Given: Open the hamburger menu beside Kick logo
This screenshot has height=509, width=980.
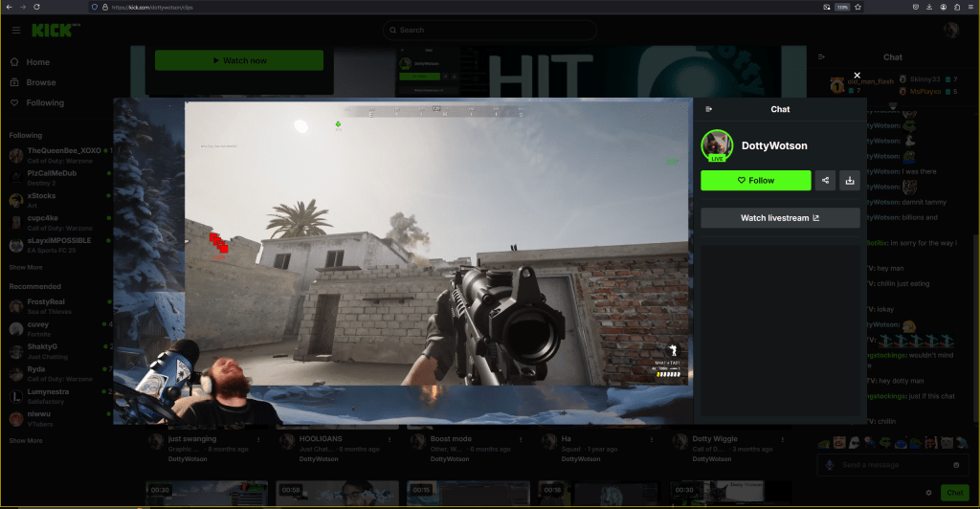Looking at the screenshot, I should (15, 30).
